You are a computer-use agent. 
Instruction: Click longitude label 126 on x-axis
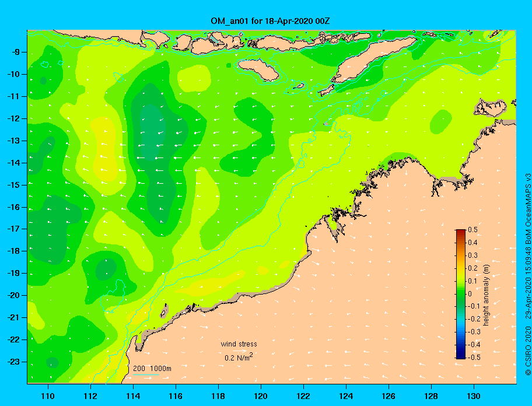pos(388,396)
